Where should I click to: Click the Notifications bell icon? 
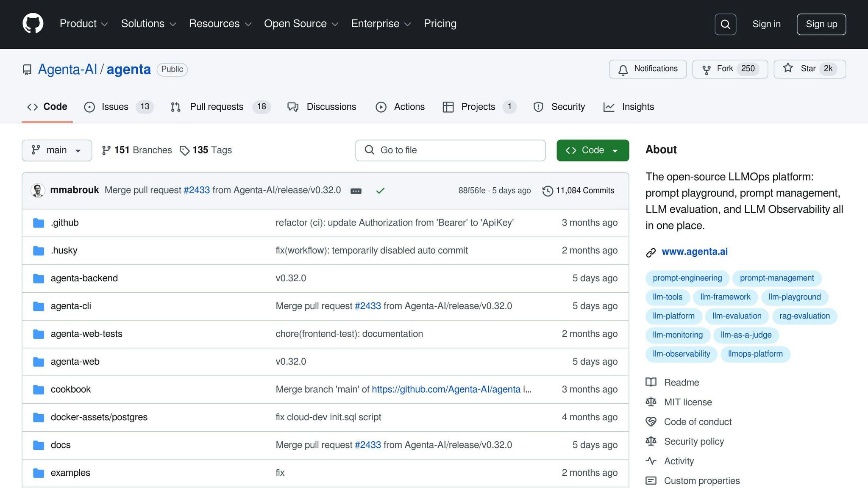click(623, 70)
